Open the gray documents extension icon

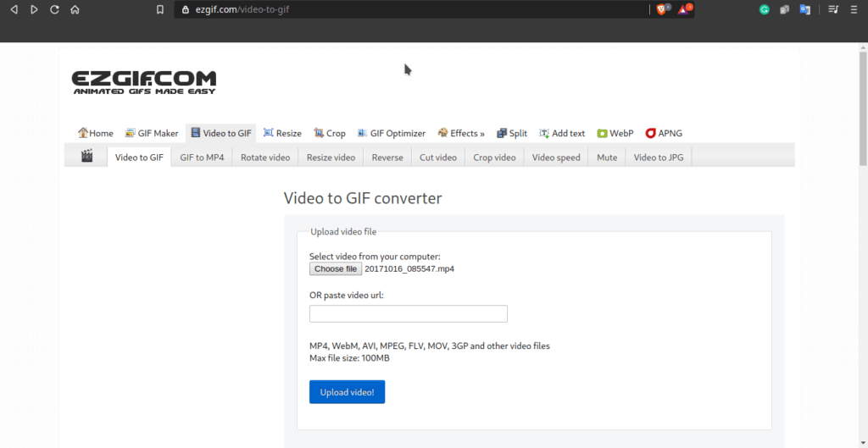point(784,9)
